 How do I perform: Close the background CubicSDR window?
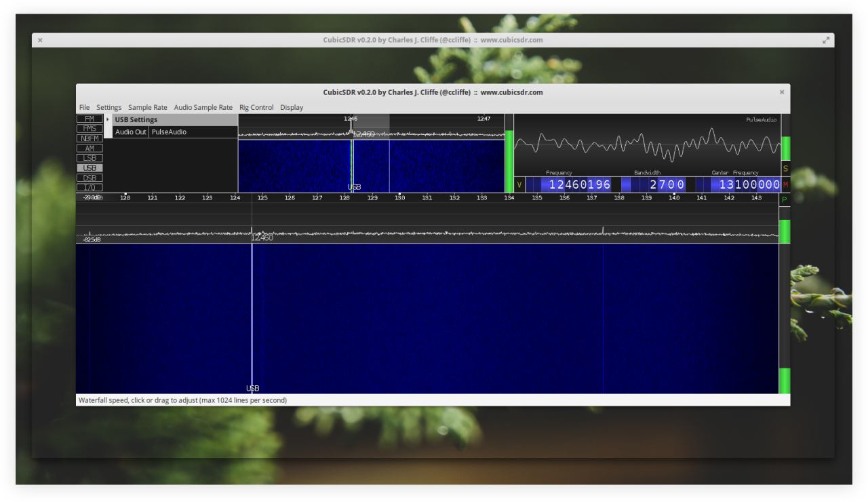[x=40, y=40]
